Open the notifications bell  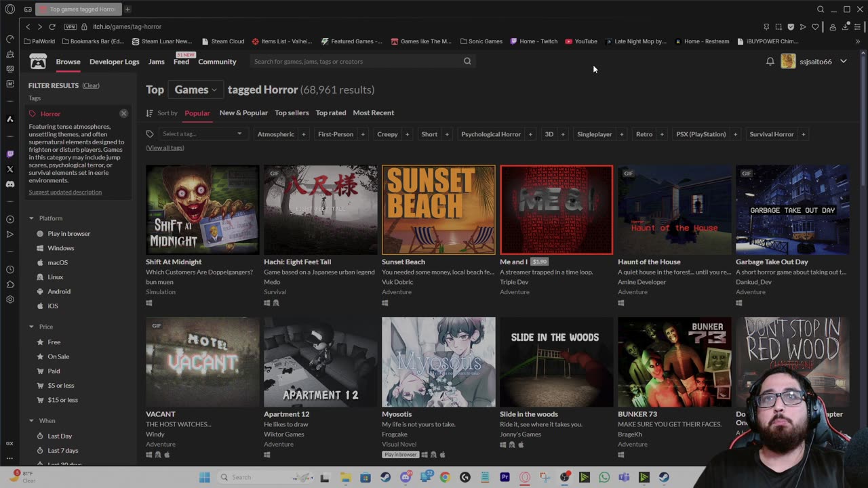pos(770,62)
